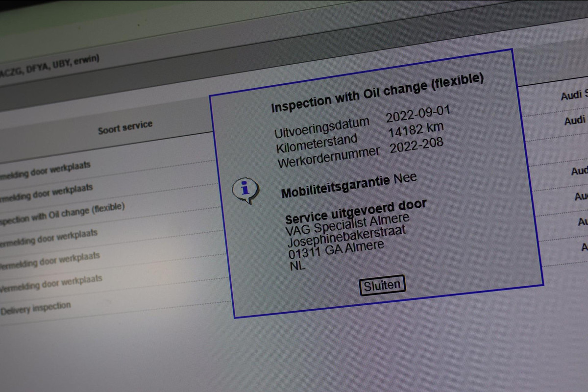The width and height of the screenshot is (588, 392).
Task: Click the Uitvoeringsdatum label
Action: tap(323, 128)
